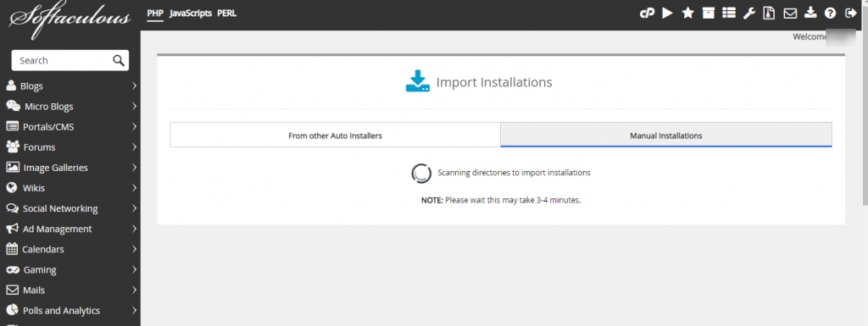Open the star ratings icon
Viewport: 868px width, 326px height.
pyautogui.click(x=687, y=13)
